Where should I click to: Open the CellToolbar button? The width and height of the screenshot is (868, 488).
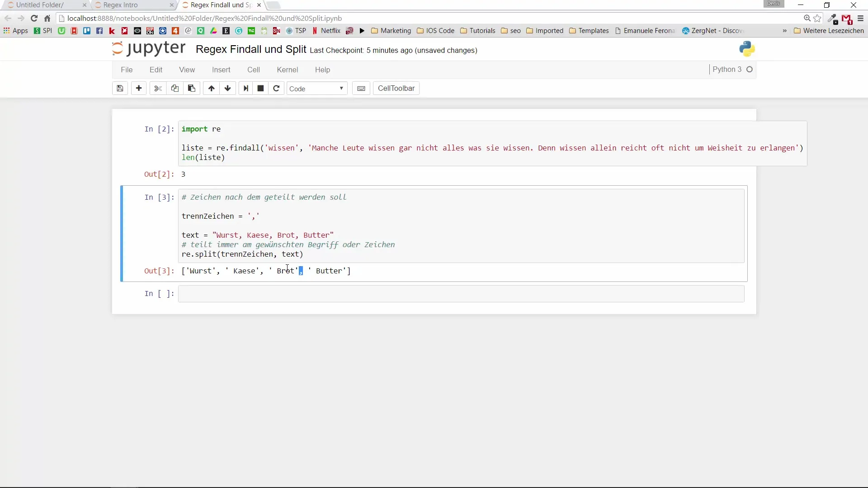point(396,89)
